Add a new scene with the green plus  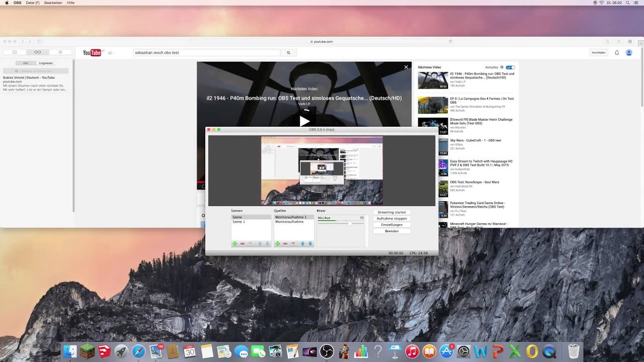coord(235,243)
